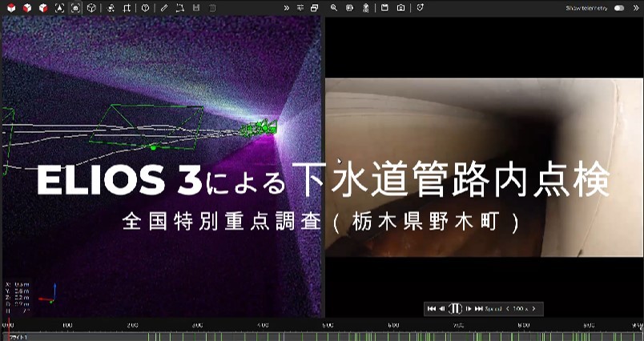
Task: Click the circular info icon in toolbar
Action: pos(145,8)
